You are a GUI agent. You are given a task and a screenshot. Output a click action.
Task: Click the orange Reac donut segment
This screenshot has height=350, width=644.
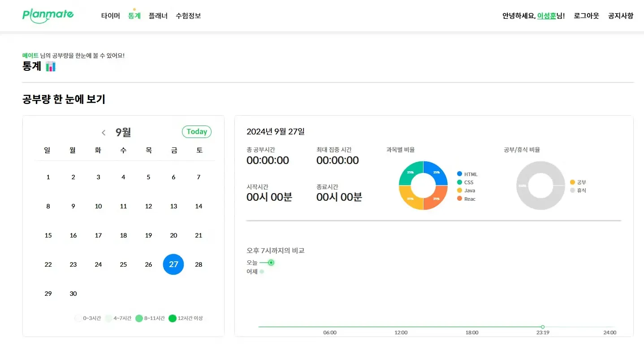click(x=437, y=199)
